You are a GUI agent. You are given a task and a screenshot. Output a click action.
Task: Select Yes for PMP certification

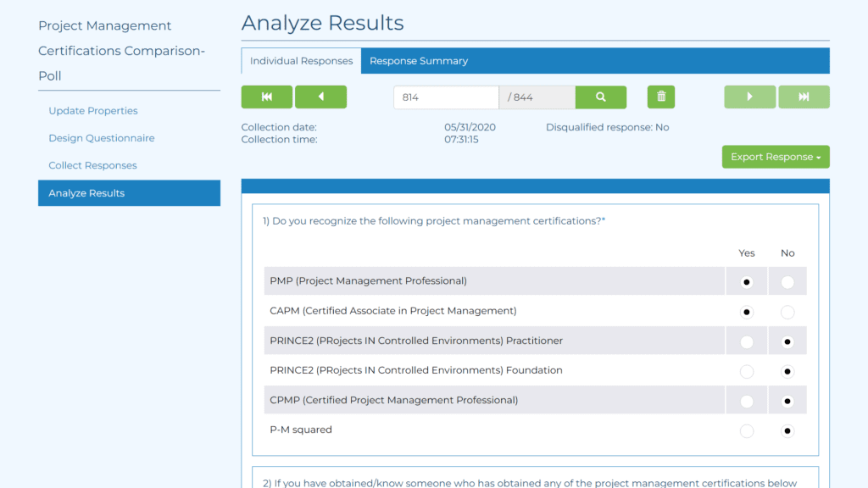coord(747,282)
